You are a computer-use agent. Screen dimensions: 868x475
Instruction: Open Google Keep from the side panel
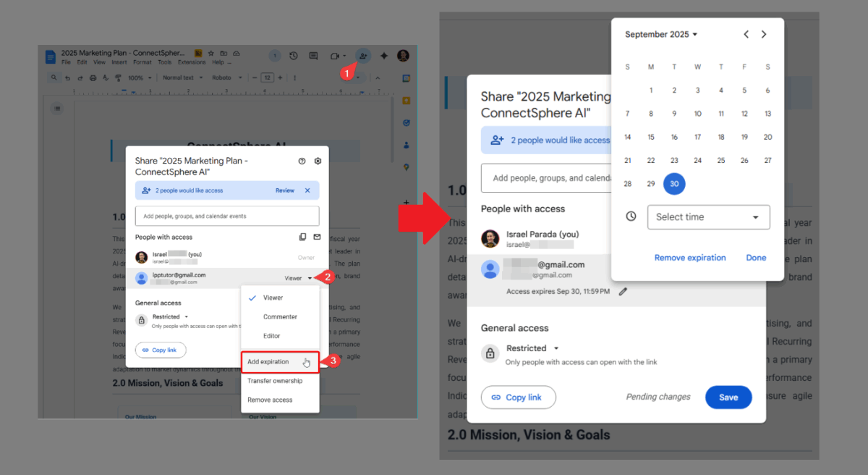pos(407,100)
